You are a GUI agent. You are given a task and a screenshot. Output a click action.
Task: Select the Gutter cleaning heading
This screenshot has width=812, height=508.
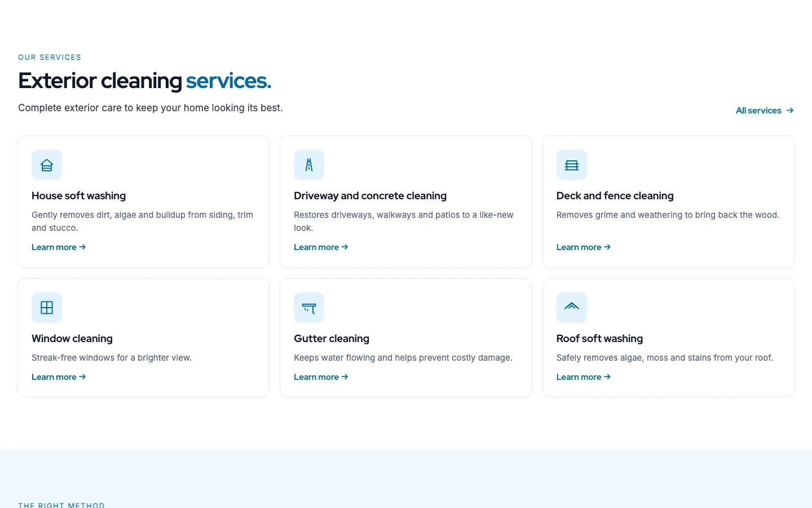click(332, 339)
